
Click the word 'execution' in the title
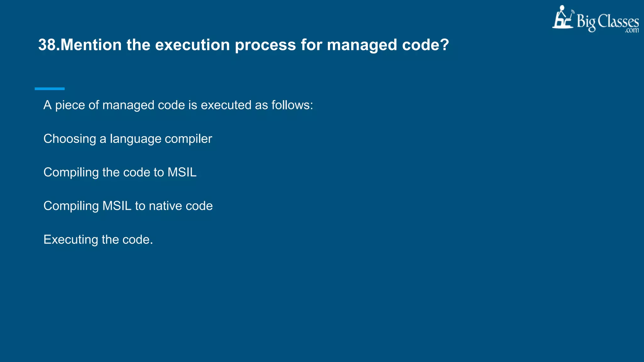[192, 45]
